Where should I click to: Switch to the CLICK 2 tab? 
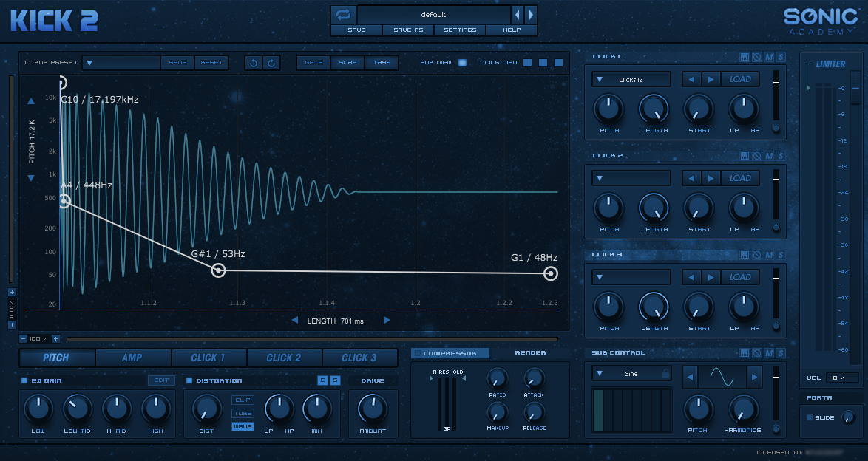283,358
